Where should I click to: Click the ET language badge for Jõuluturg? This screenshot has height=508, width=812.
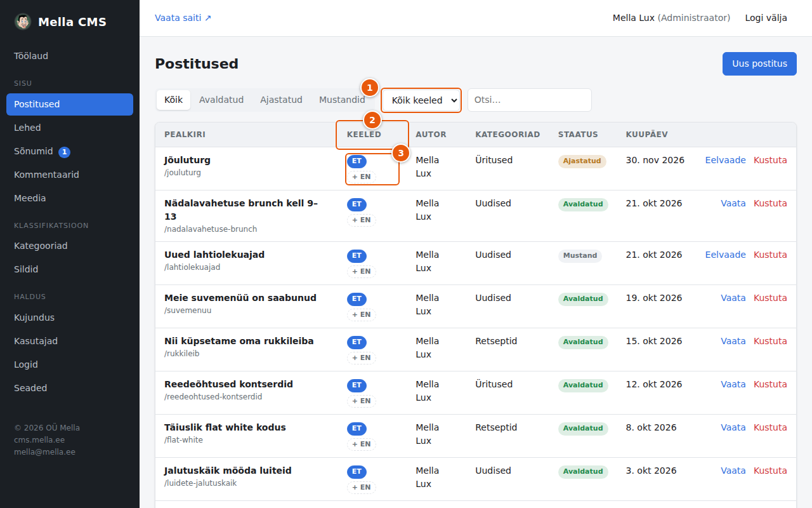(x=357, y=161)
